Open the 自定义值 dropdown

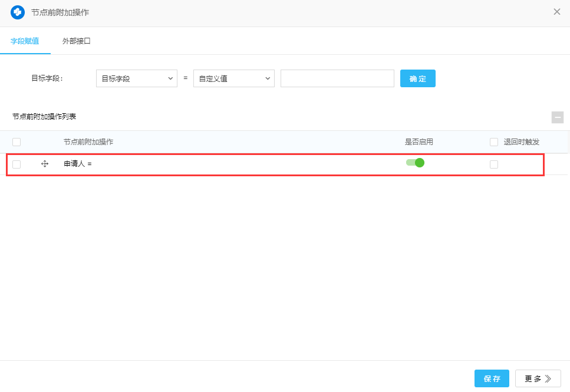233,78
